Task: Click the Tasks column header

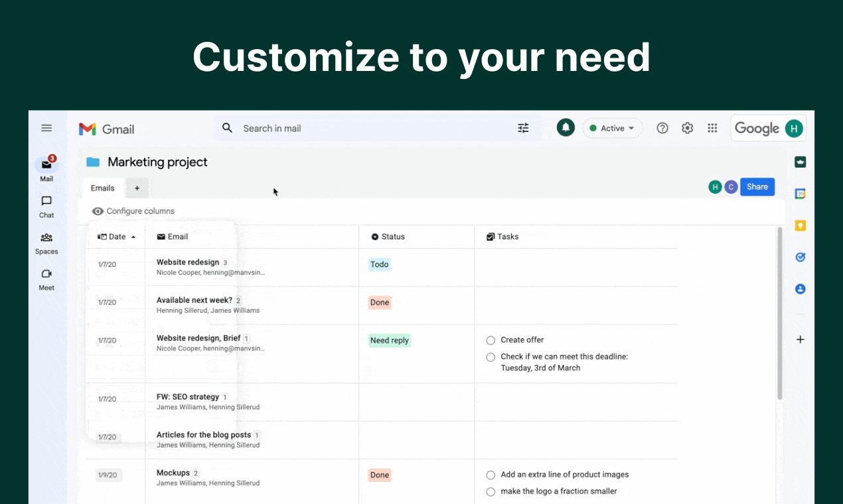Action: point(502,237)
